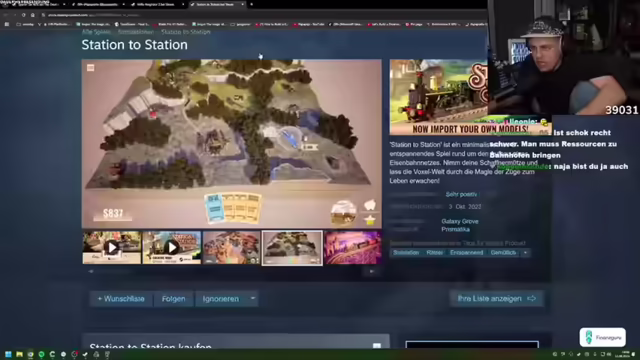Click the Simulationen breadcrumb
The width and height of the screenshot is (640, 360).
[136, 32]
